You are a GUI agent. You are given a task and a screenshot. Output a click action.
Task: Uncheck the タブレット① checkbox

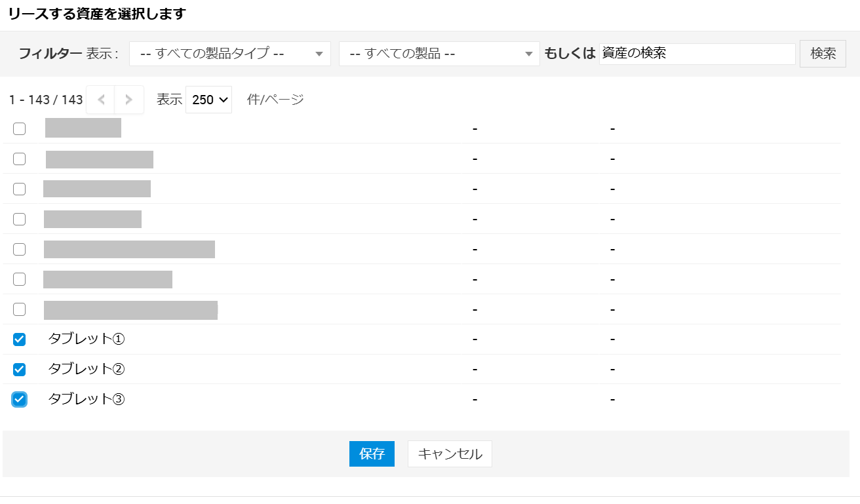tap(20, 339)
